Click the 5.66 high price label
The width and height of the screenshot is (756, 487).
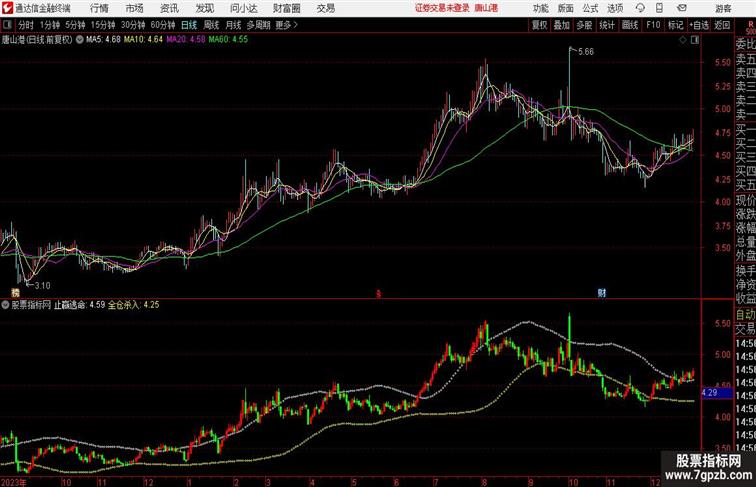(x=586, y=52)
